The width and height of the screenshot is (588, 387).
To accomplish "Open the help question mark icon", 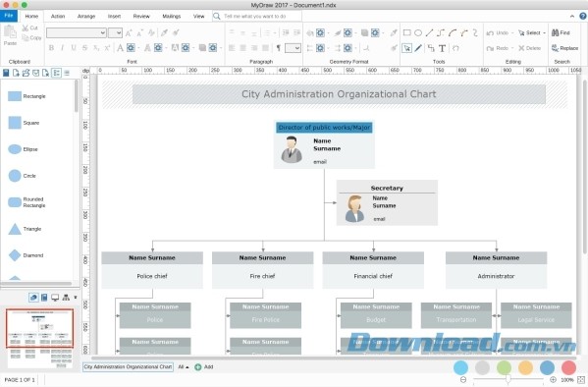I will (583, 16).
